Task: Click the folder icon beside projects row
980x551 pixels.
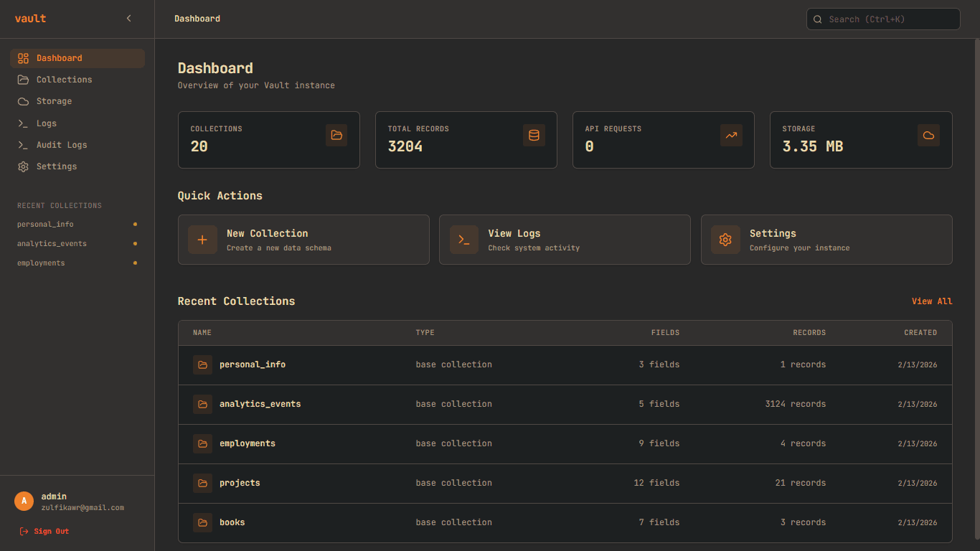Action: pos(202,483)
